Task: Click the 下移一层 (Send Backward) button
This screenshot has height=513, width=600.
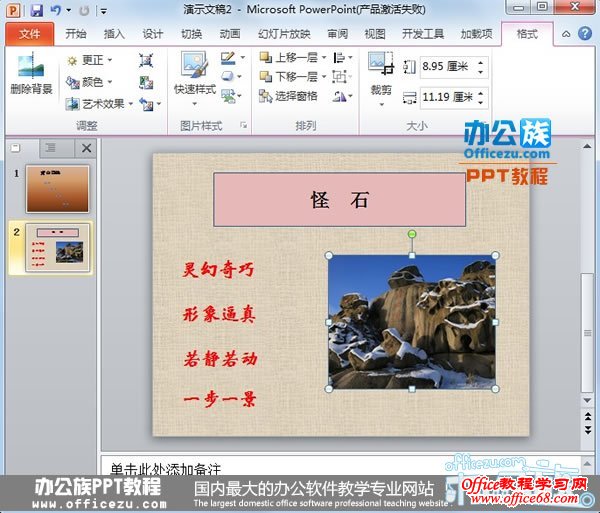Action: 291,77
